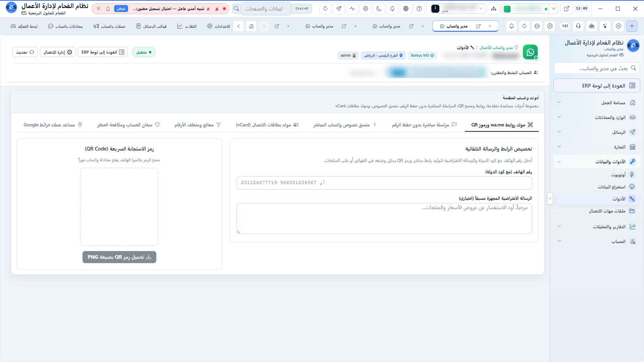The height and width of the screenshot is (362, 644).
Task: Switch to سخان الحساب ومكافحة الحظر tab
Action: point(128,125)
